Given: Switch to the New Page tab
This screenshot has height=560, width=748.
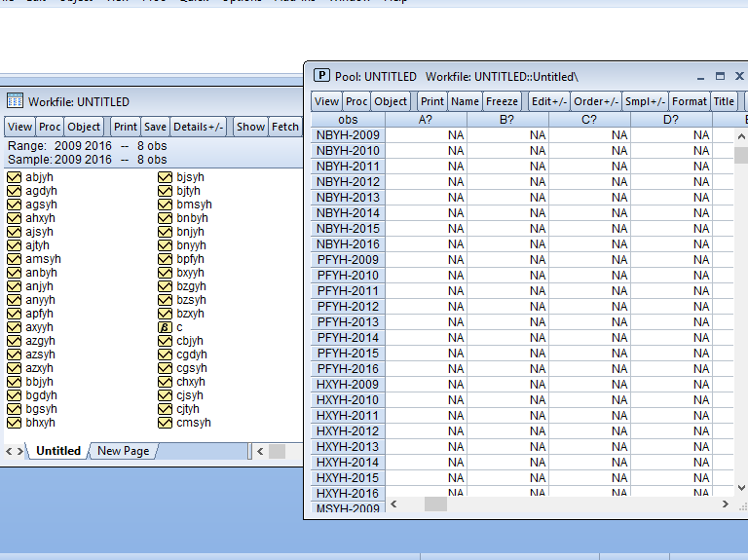Looking at the screenshot, I should point(123,451).
